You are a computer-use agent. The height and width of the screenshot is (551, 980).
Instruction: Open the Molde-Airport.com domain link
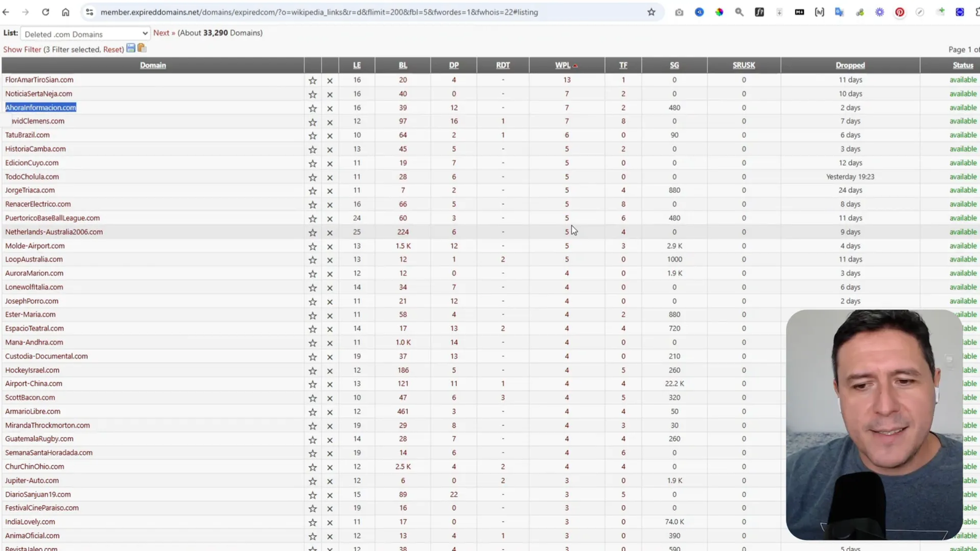coord(35,246)
